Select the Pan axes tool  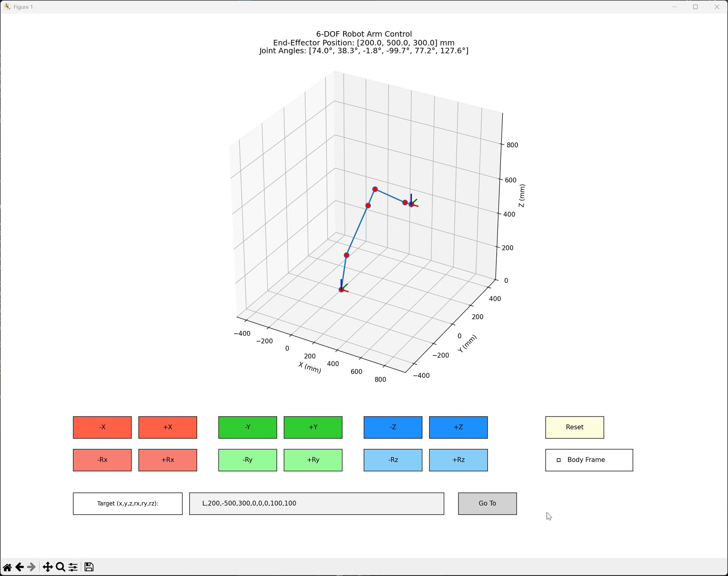[x=48, y=567]
